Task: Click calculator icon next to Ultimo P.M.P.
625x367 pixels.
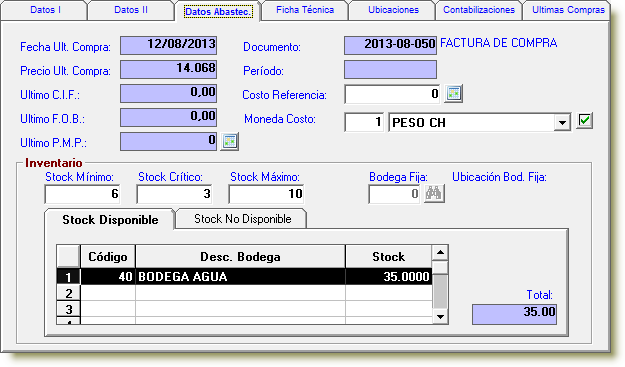Action: coord(230,141)
